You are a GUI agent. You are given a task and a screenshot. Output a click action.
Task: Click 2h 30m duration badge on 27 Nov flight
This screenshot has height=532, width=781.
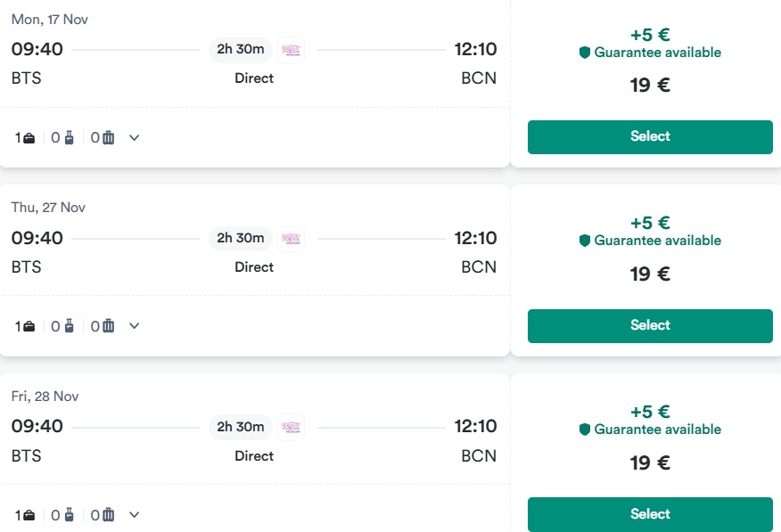241,239
